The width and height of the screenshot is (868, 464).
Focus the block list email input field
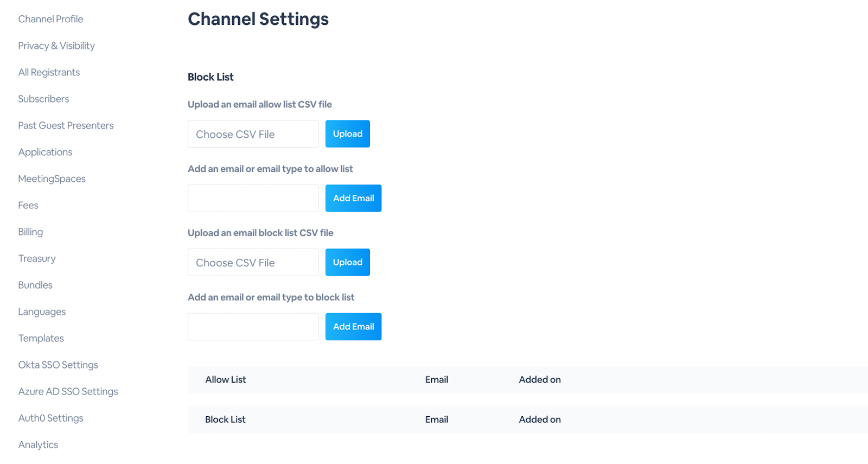(x=253, y=327)
